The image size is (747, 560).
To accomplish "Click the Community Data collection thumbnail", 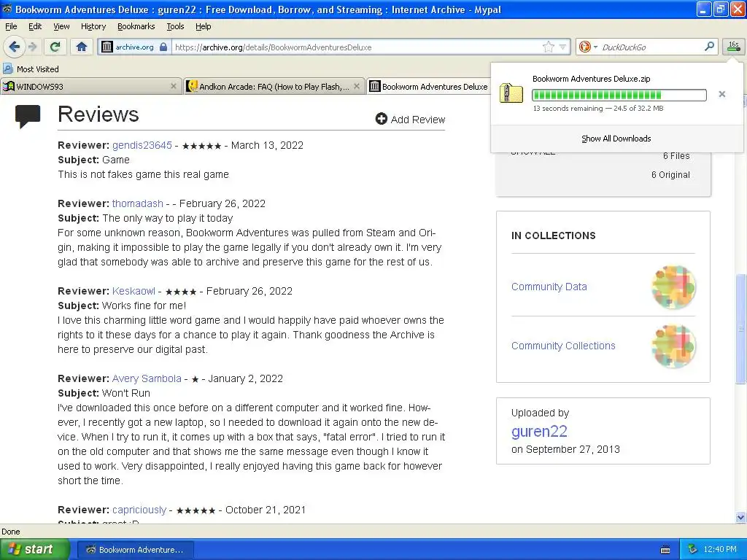I will click(673, 287).
